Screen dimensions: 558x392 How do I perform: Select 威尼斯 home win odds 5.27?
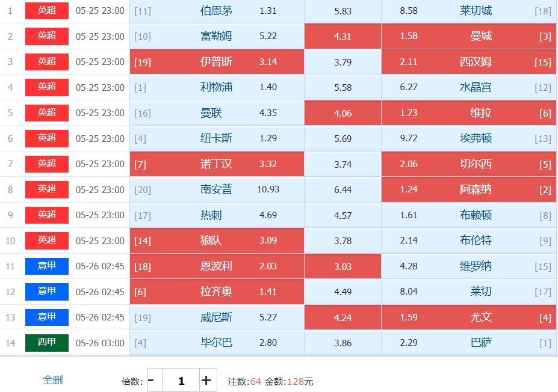[x=217, y=317]
